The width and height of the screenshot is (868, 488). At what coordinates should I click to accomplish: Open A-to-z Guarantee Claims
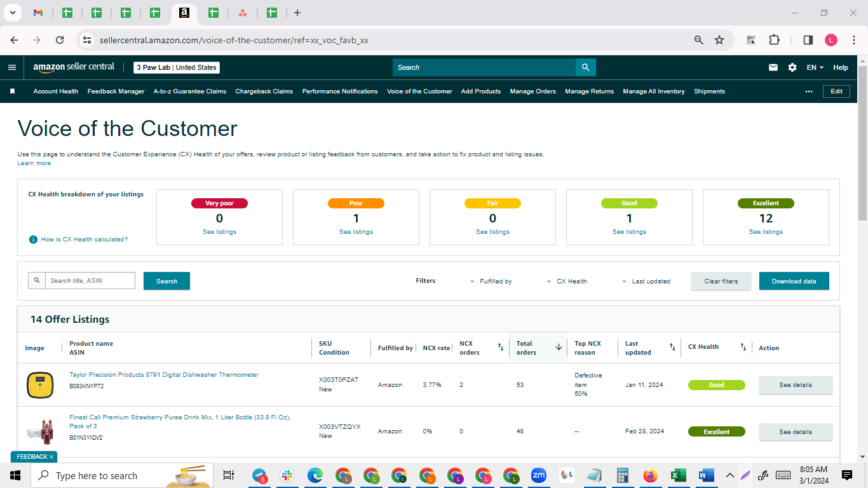coord(190,91)
